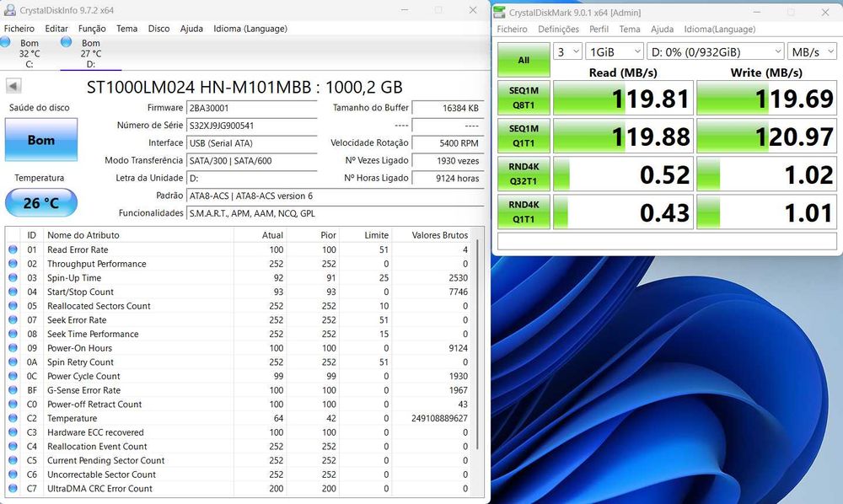The height and width of the screenshot is (504, 843).
Task: Open the test size dropdown showing 1GiB
Action: pos(615,51)
